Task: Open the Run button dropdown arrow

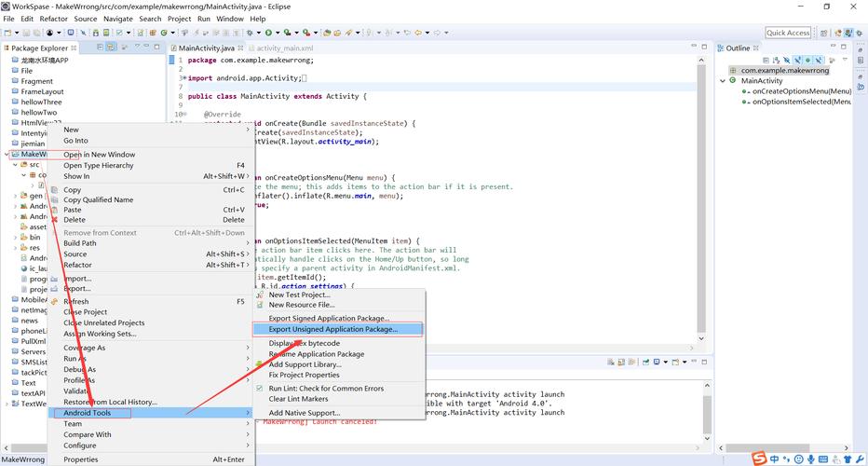Action: [278, 33]
